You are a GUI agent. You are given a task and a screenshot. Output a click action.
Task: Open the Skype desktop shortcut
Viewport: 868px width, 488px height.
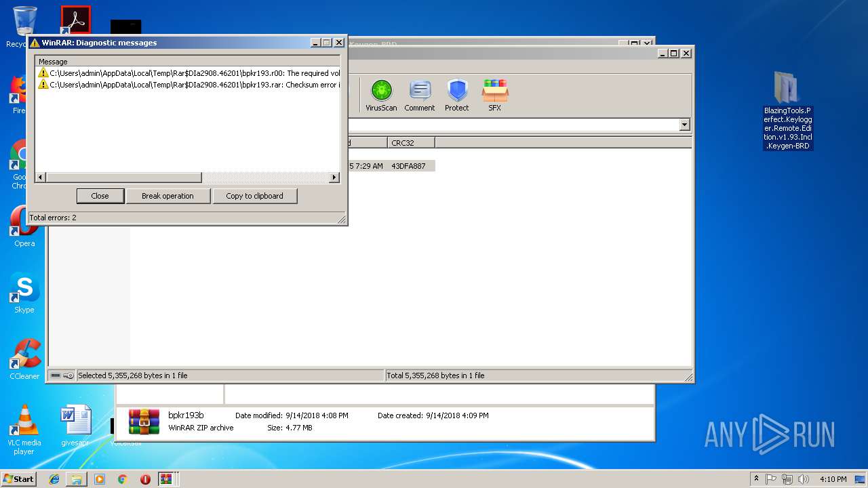click(x=24, y=293)
